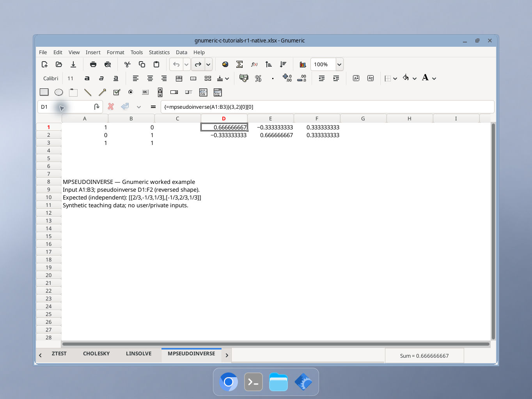The width and height of the screenshot is (532, 399).
Task: Expand the redo history dropdown
Action: pyautogui.click(x=208, y=64)
